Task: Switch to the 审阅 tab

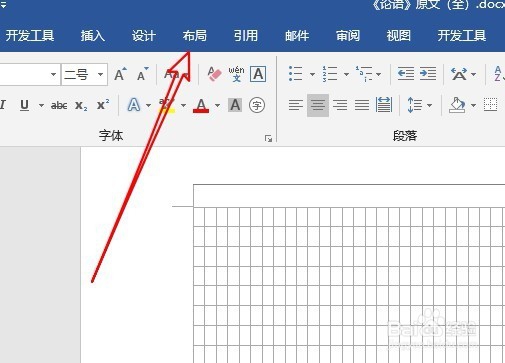Action: [348, 35]
